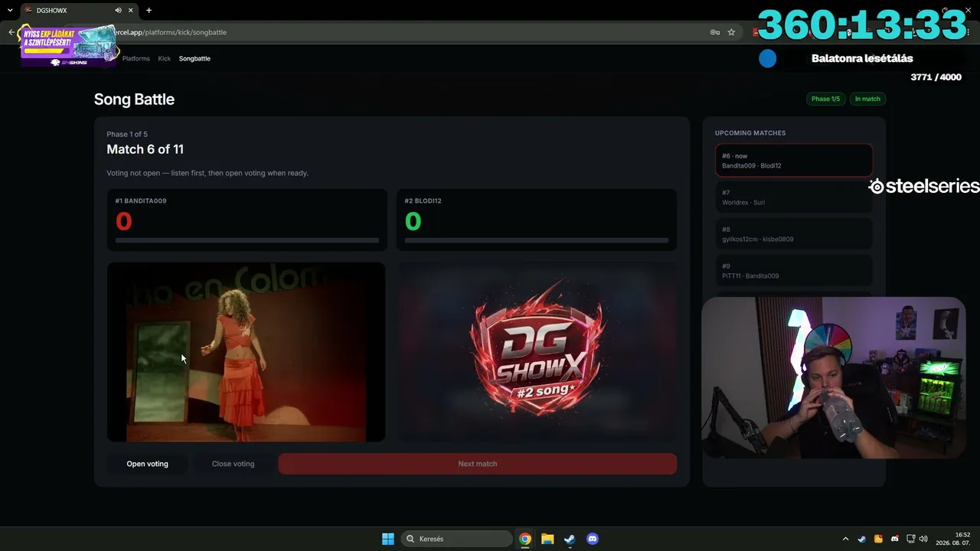Screen dimensions: 980x551
Task: Select upcoming match #8 gyilkos12cm - kisbe0809
Action: coord(794,234)
